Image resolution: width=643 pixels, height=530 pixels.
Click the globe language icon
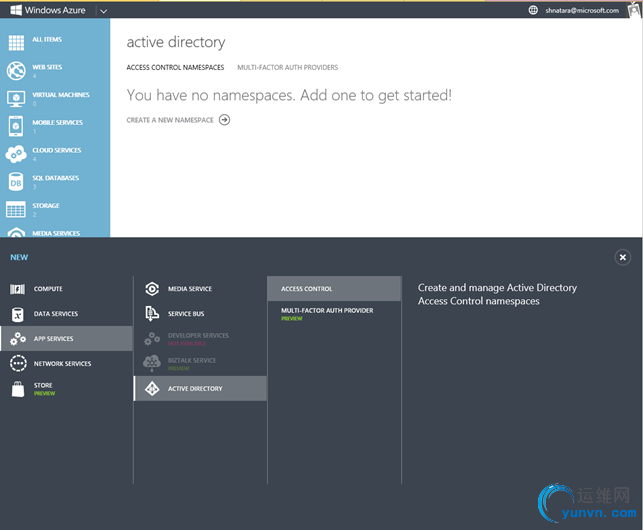[533, 10]
